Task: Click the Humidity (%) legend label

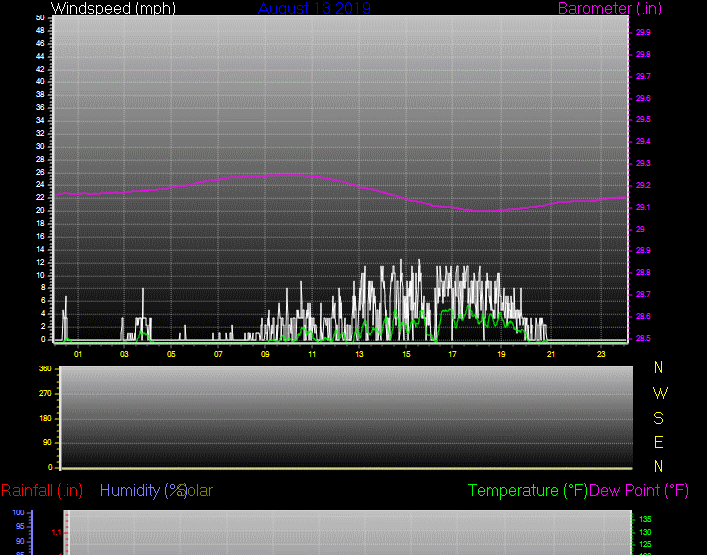Action: [x=143, y=491]
